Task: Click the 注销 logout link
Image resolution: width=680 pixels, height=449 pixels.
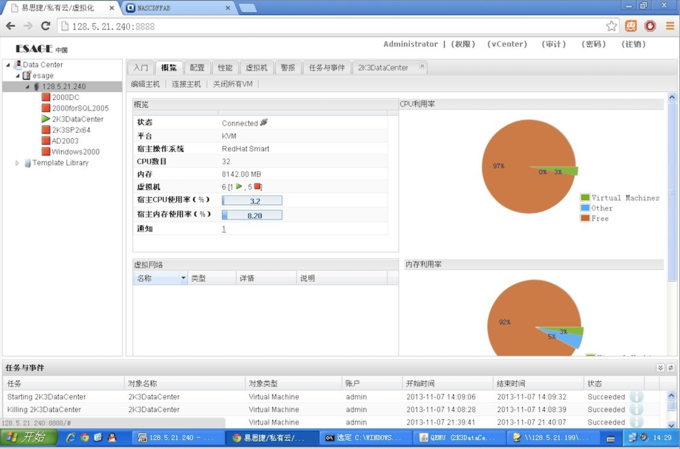Action: pos(634,44)
